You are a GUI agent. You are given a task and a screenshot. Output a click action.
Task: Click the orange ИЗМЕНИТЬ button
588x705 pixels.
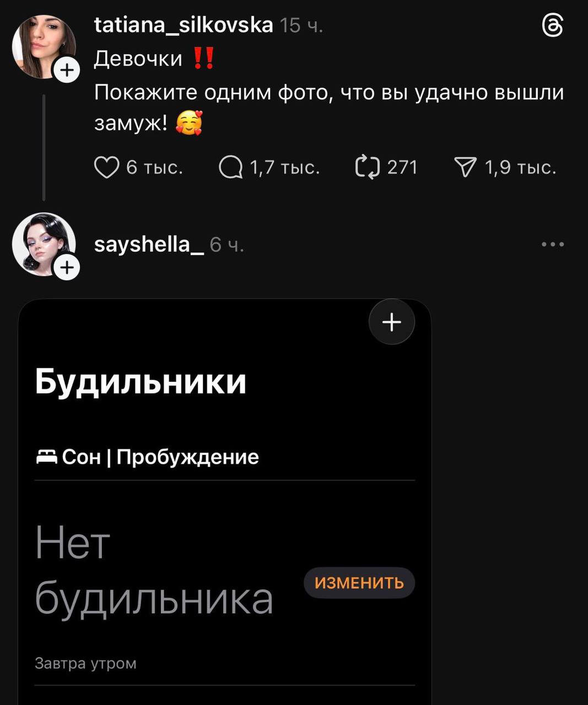coord(359,583)
